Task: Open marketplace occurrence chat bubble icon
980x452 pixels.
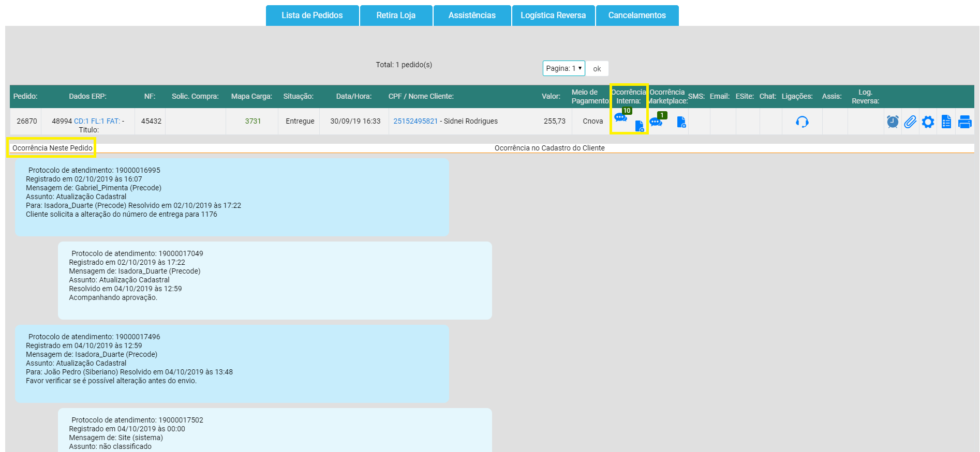Action: 656,122
